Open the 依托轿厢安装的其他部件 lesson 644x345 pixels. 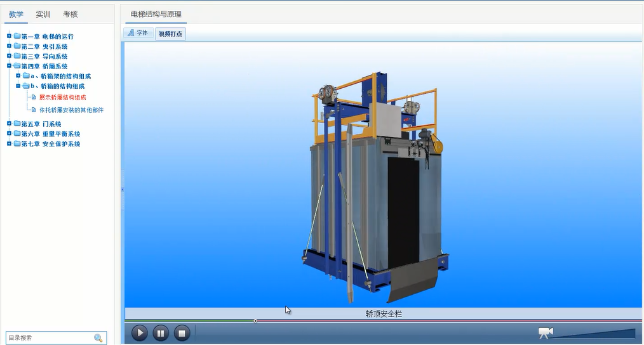point(71,110)
